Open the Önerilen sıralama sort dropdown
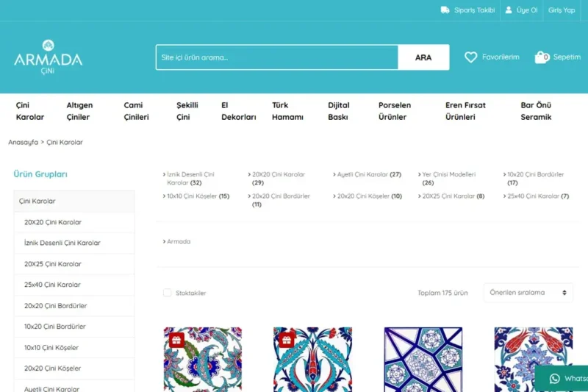The width and height of the screenshot is (588, 392). [x=528, y=293]
